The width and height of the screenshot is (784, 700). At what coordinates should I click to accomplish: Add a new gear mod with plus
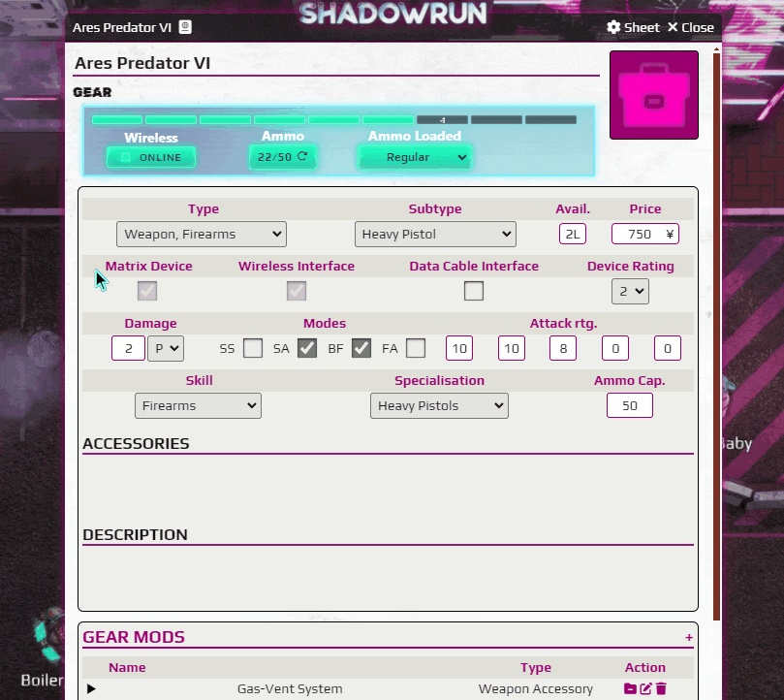(688, 637)
